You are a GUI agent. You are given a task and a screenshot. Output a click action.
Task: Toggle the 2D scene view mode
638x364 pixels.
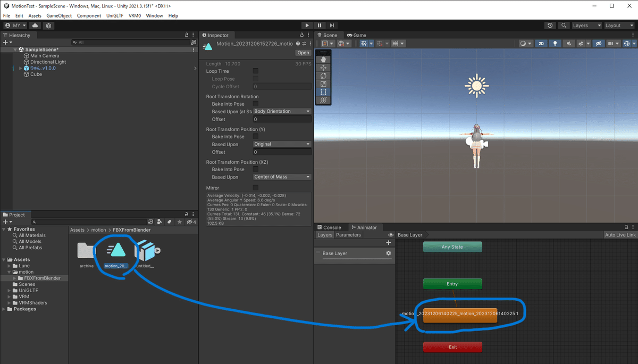541,44
